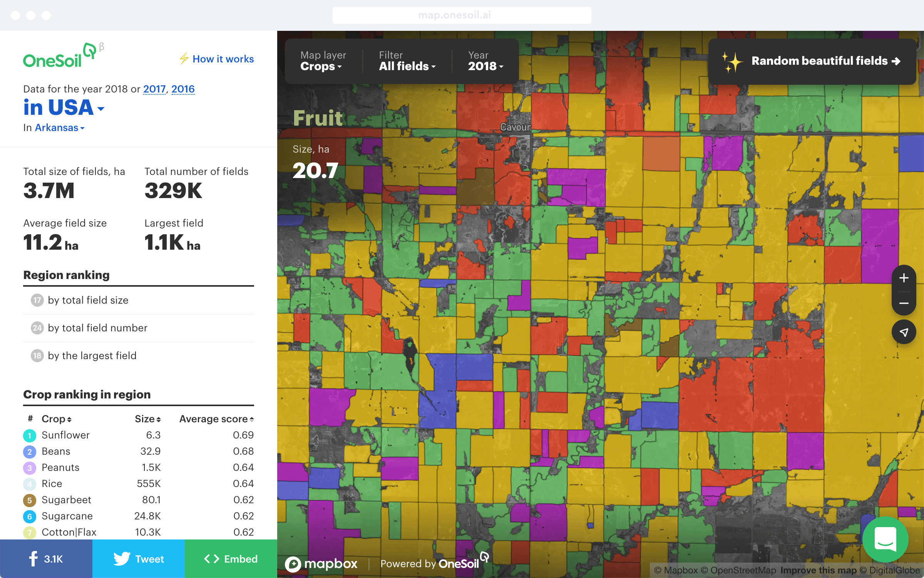This screenshot has width=924, height=578.
Task: Select ranking by the largest field
Action: [92, 356]
